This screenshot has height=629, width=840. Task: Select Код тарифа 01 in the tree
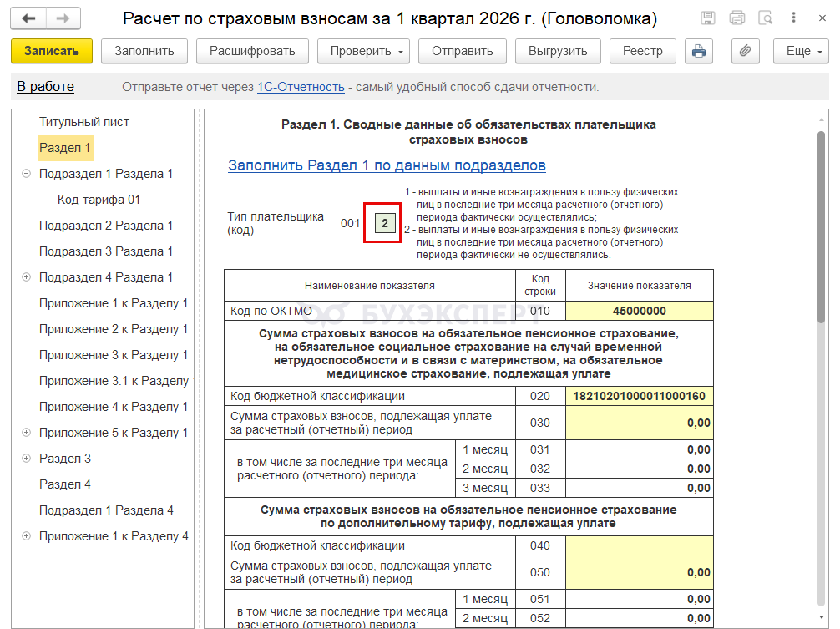pyautogui.click(x=99, y=200)
